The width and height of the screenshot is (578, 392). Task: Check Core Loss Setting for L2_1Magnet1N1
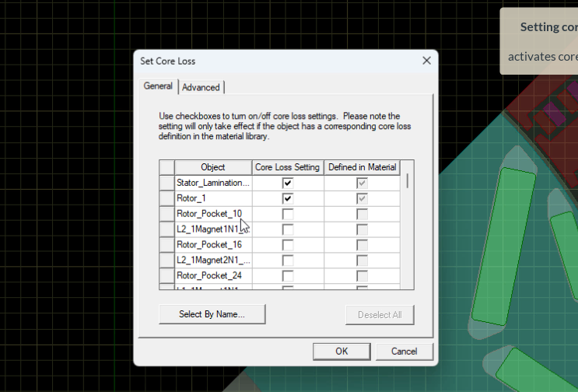[288, 229]
